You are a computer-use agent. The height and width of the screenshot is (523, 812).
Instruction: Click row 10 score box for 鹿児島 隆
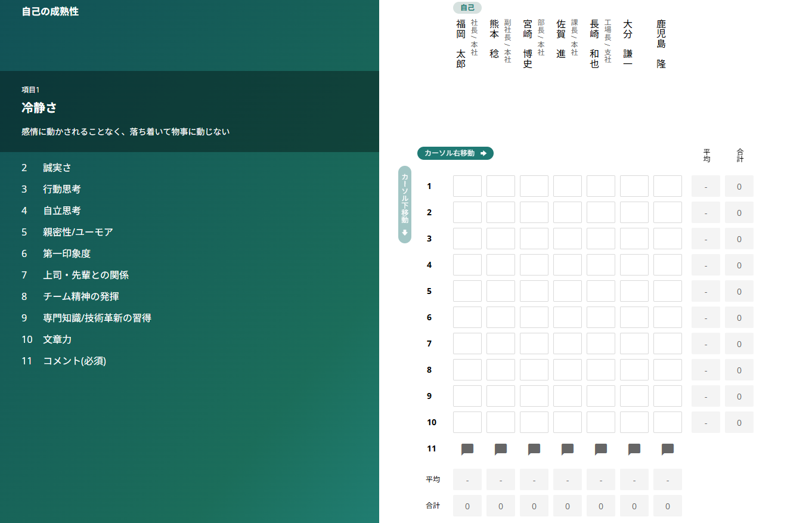[x=668, y=422]
